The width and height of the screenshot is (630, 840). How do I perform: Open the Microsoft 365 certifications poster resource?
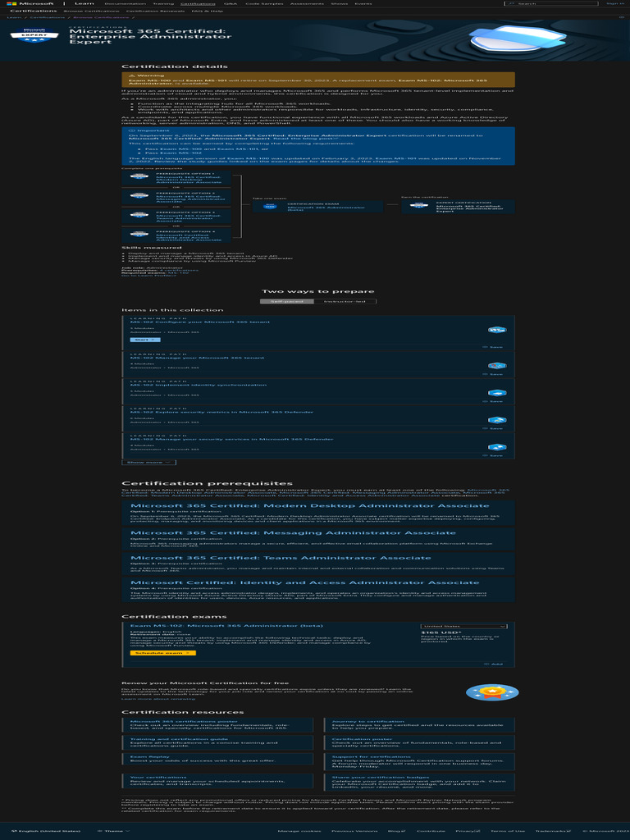coord(184,722)
